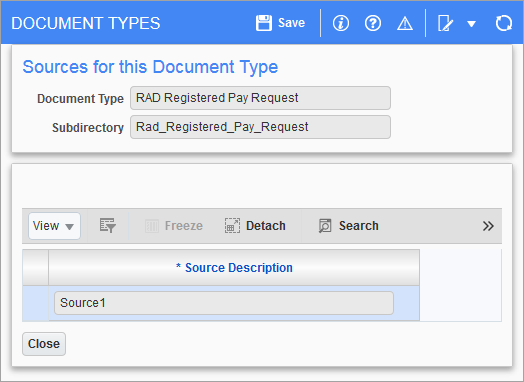The height and width of the screenshot is (382, 524).
Task: Sort by Source Description column header
Action: pos(234,268)
